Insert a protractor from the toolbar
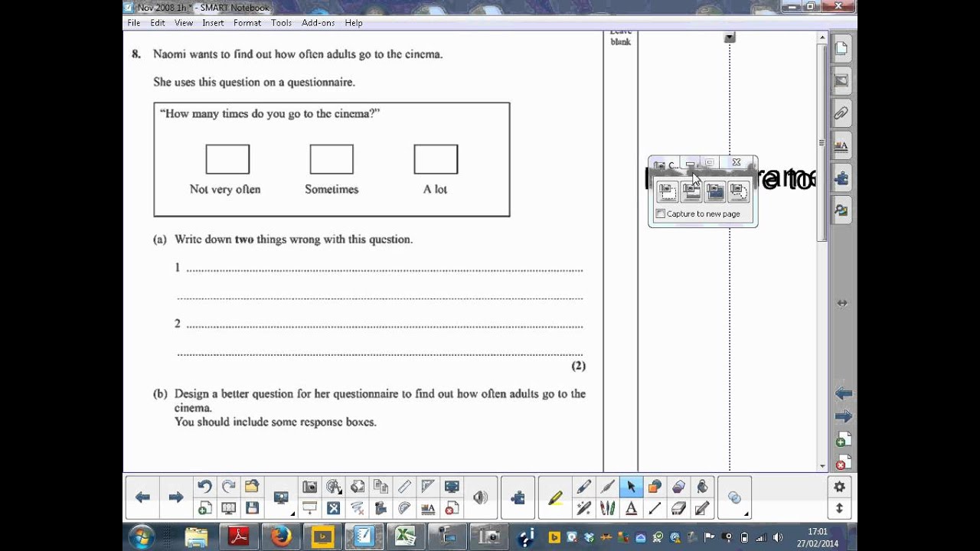 [404, 508]
